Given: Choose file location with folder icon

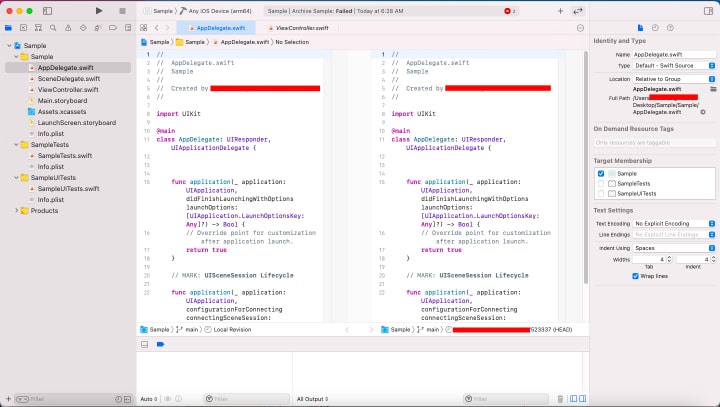Looking at the screenshot, I should pyautogui.click(x=713, y=89).
